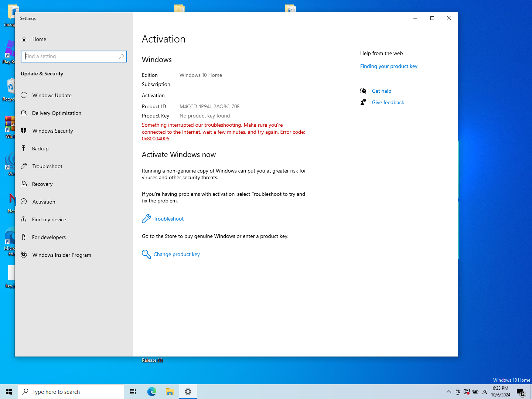Click the Get help link

coord(381,91)
